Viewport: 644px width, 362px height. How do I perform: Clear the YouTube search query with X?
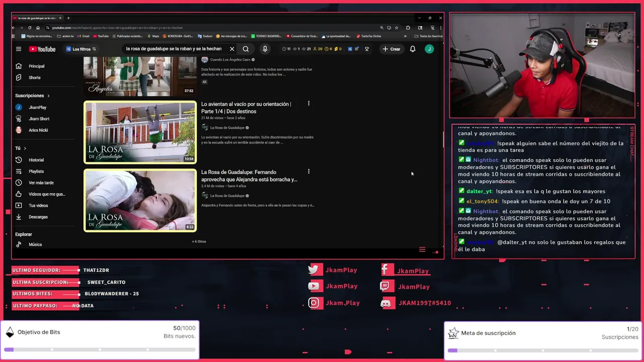(x=232, y=49)
